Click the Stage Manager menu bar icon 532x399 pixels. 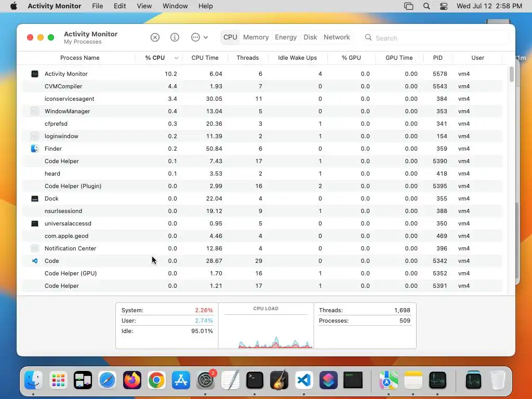408,6
